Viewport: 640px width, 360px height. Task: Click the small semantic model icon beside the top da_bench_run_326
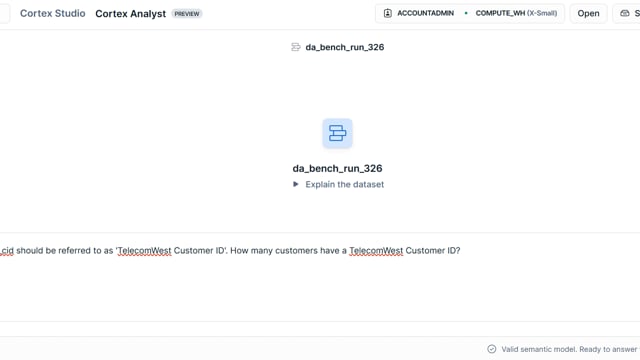coord(296,47)
